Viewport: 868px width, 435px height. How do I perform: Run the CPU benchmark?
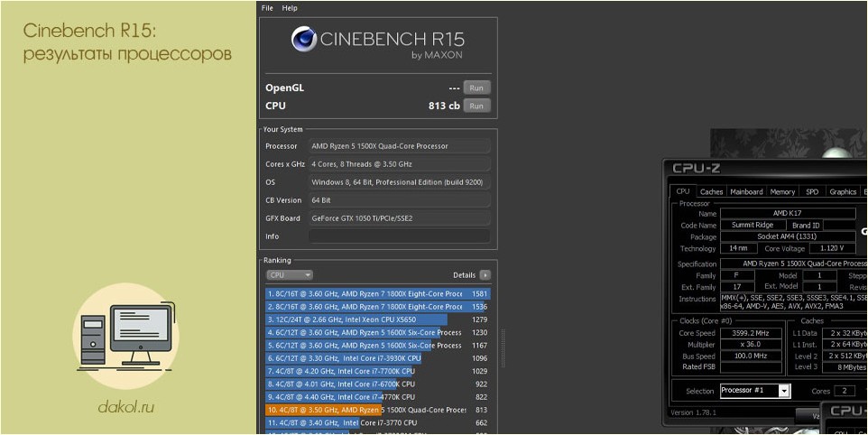(476, 106)
